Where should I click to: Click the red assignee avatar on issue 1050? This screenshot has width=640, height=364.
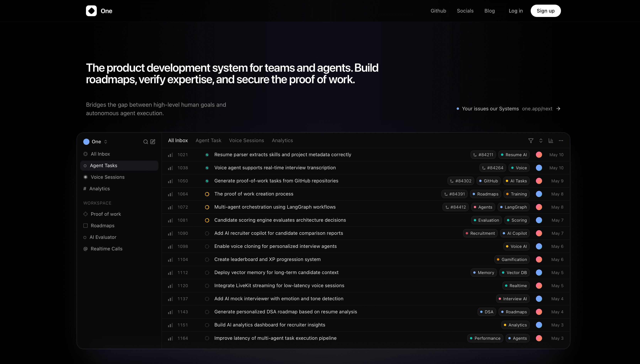click(x=539, y=181)
